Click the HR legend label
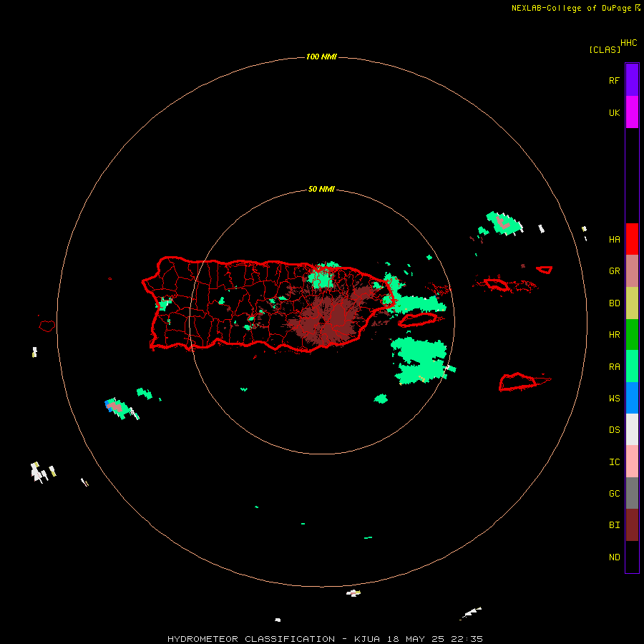644x644 pixels. tap(614, 335)
